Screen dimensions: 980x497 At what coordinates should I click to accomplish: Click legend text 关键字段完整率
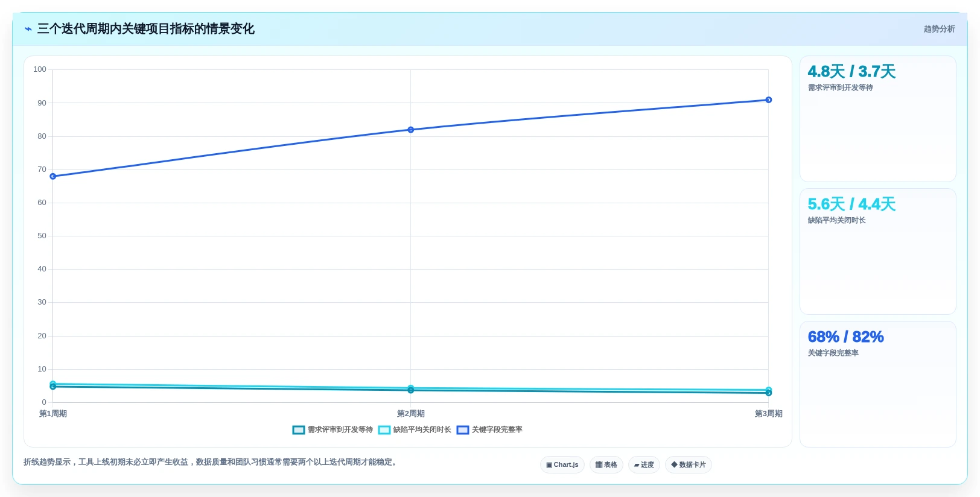[497, 430]
